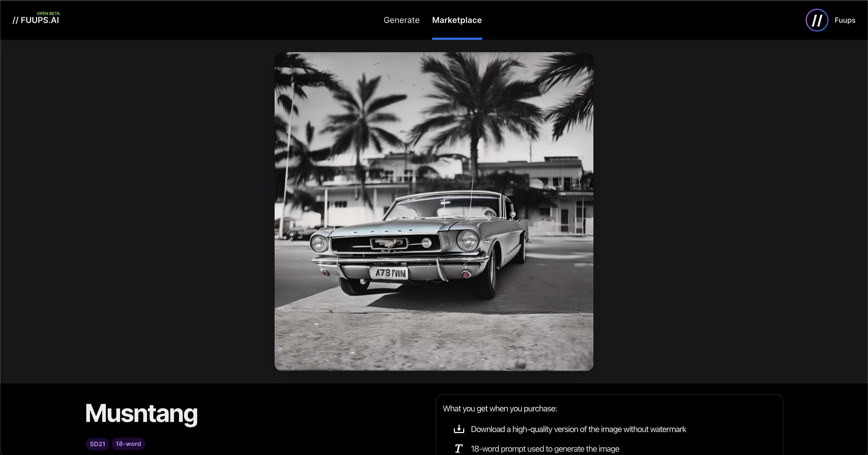
Task: Click 'Download a high-quality version' text
Action: (x=578, y=429)
